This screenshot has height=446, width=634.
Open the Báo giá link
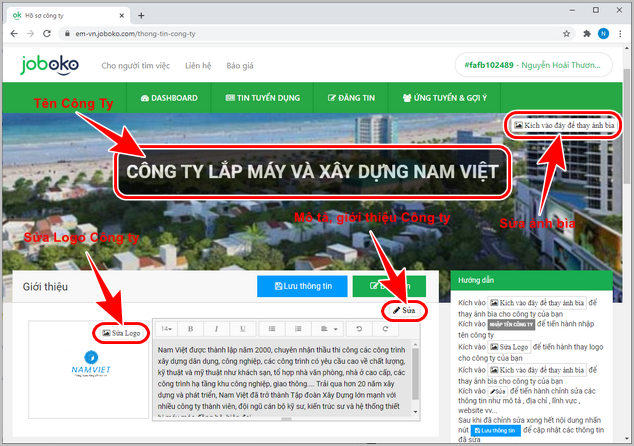[240, 66]
